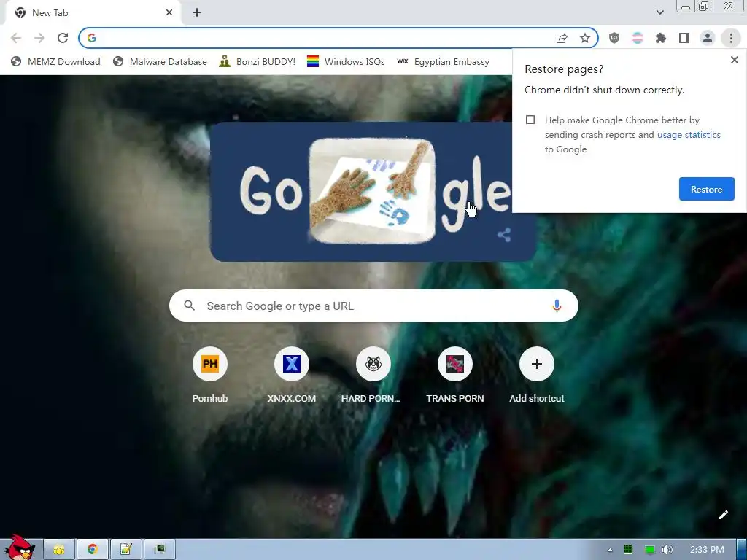
Task: Dismiss the Restore pages popup
Action: click(x=734, y=60)
